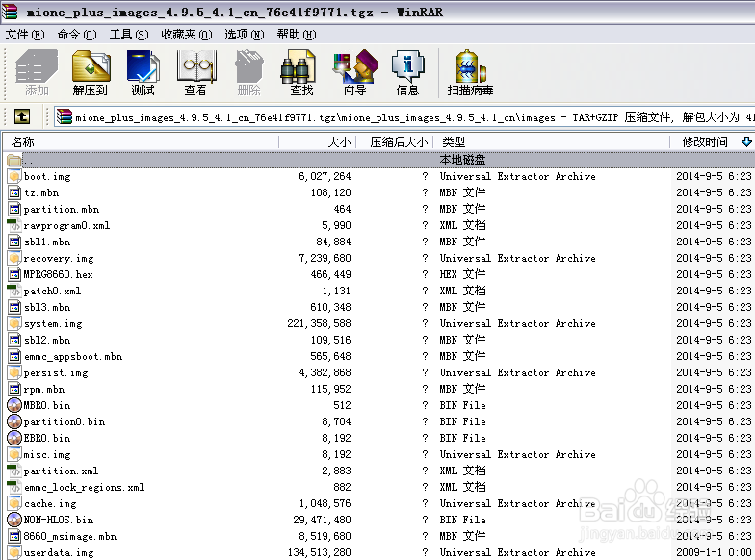The height and width of the screenshot is (560, 755).
Task: Select the partition.xml file name
Action: [x=61, y=471]
